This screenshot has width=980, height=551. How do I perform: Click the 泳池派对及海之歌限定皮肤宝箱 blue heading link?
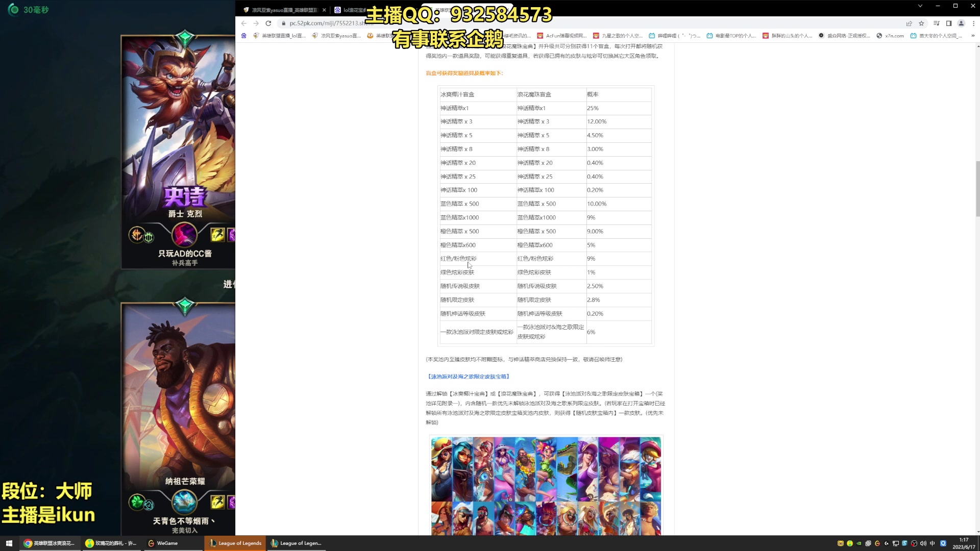[468, 377]
